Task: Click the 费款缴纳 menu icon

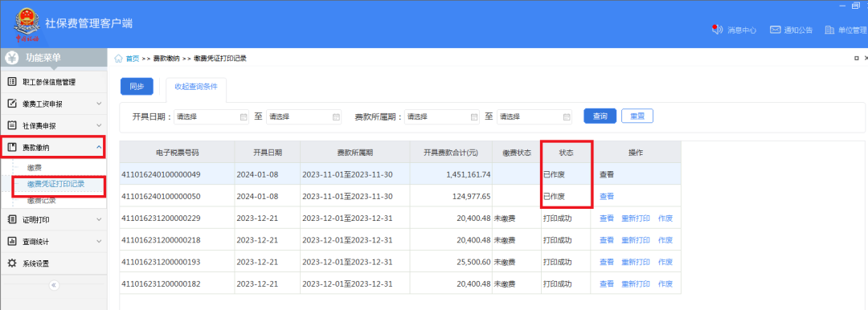Action: click(13, 147)
